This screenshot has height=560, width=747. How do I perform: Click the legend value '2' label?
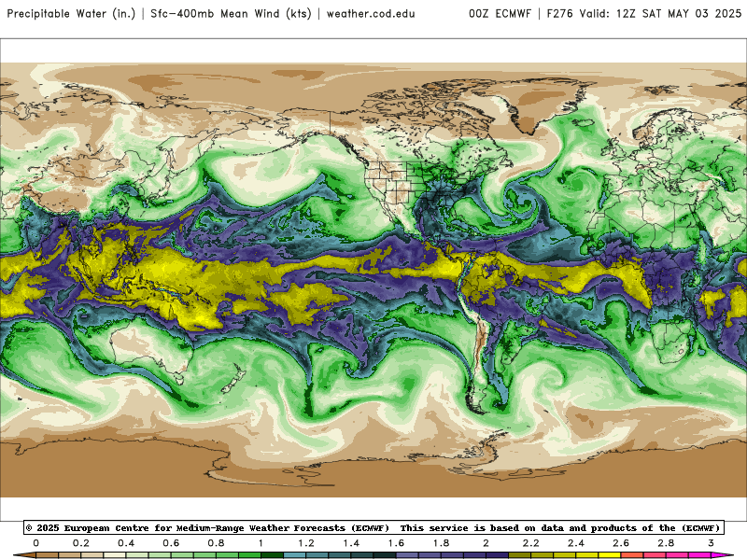[x=486, y=543]
